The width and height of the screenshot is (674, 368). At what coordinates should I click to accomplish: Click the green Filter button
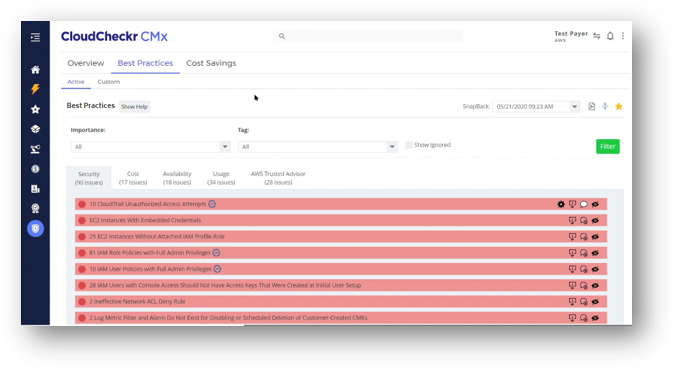pyautogui.click(x=607, y=147)
